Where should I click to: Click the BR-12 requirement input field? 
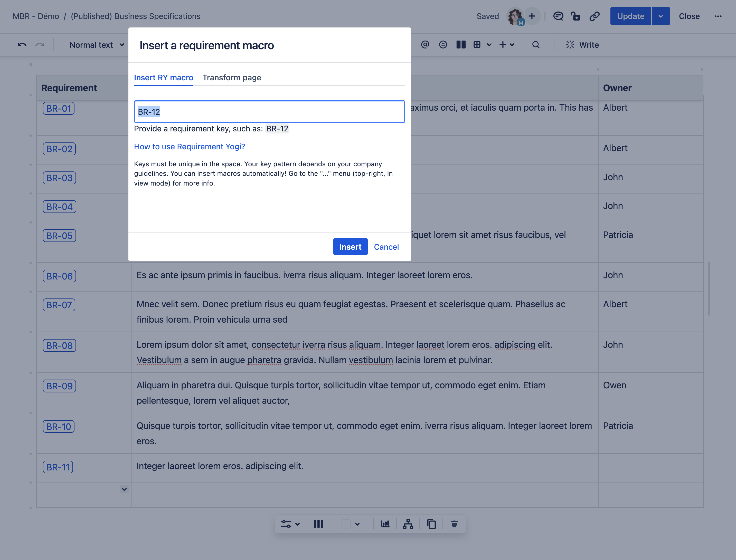point(269,111)
